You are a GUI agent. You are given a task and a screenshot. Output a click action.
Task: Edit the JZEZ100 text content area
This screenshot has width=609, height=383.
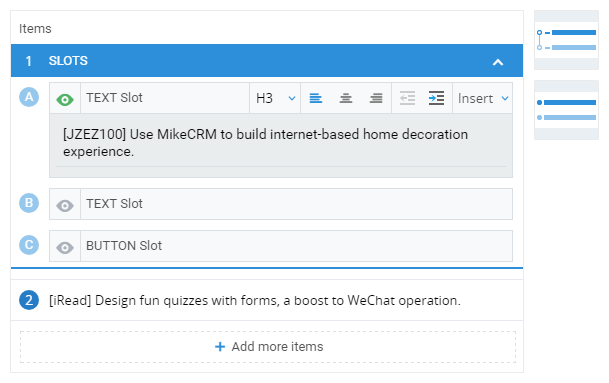[x=281, y=146]
